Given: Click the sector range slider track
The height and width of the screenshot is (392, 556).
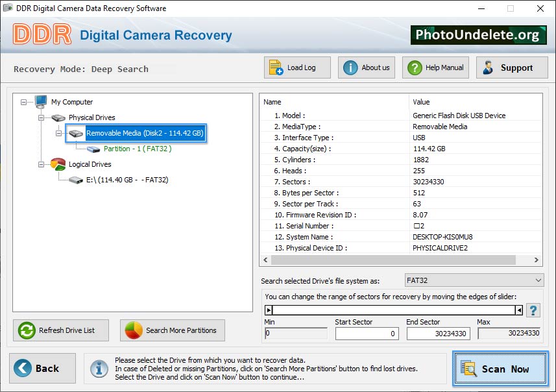Looking at the screenshot, I should pyautogui.click(x=394, y=310).
